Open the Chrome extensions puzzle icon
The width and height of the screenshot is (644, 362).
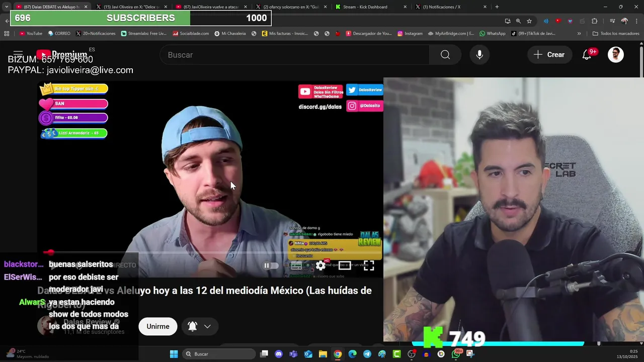pos(594,21)
